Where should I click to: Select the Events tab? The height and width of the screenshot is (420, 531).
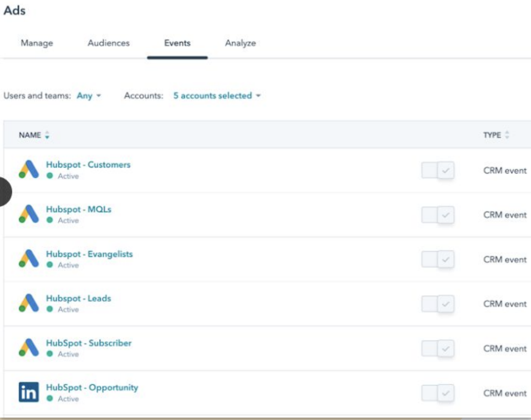click(178, 43)
